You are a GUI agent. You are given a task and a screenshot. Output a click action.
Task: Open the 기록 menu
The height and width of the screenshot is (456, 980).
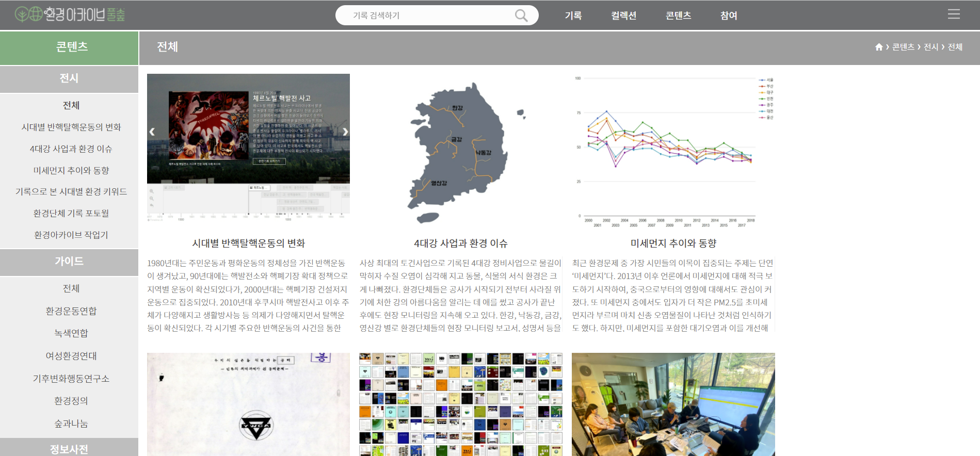(573, 15)
